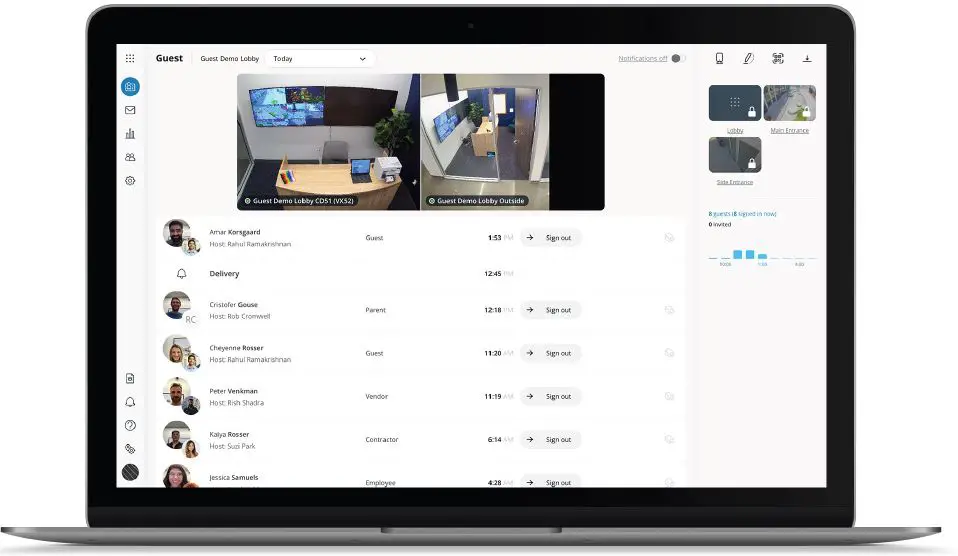Click the Main Entrance link
The height and width of the screenshot is (556, 958).
click(789, 131)
